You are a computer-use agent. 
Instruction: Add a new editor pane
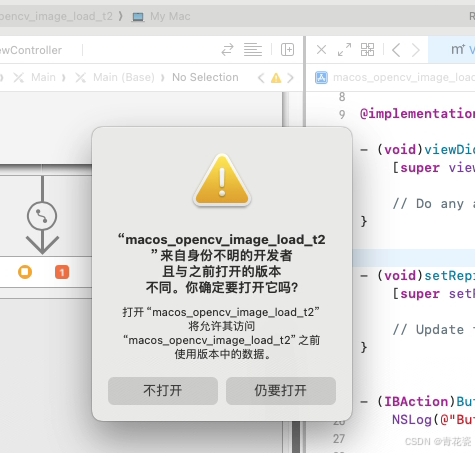click(287, 50)
